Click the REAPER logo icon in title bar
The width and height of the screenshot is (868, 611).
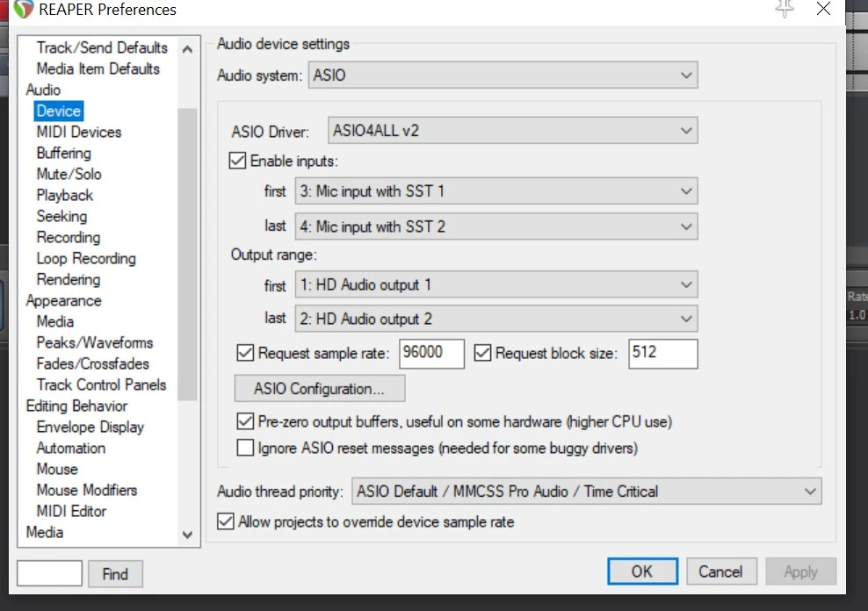pyautogui.click(x=24, y=11)
